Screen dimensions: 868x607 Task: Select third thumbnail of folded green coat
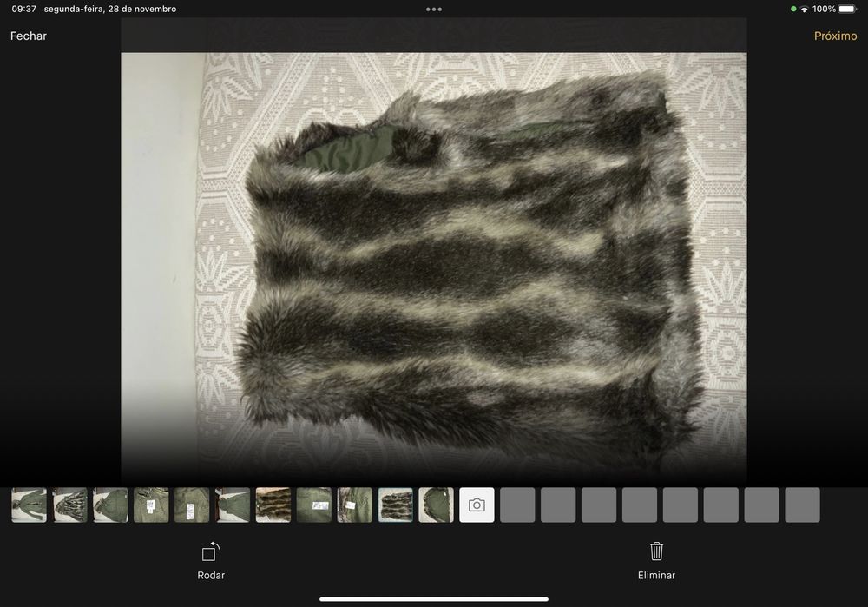coord(111,505)
